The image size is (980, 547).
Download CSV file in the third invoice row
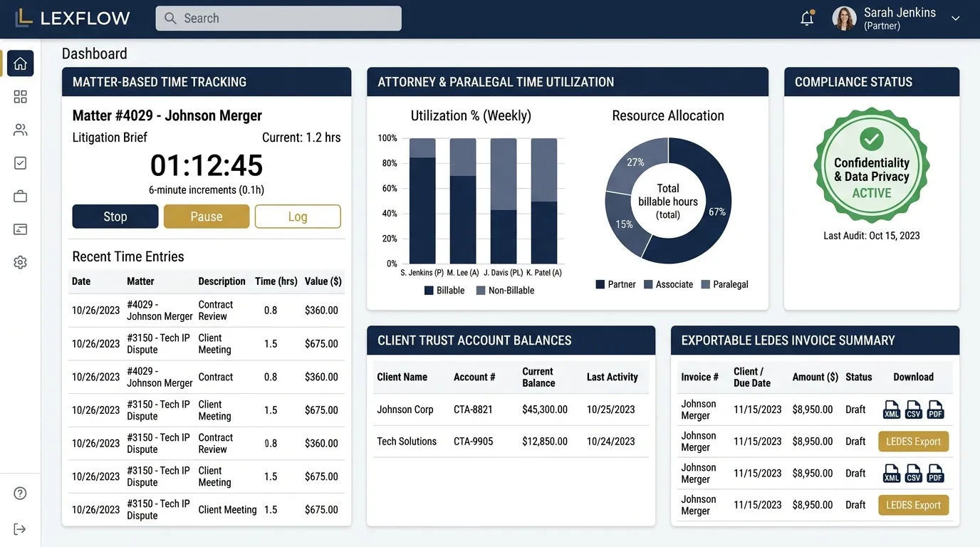pyautogui.click(x=913, y=473)
